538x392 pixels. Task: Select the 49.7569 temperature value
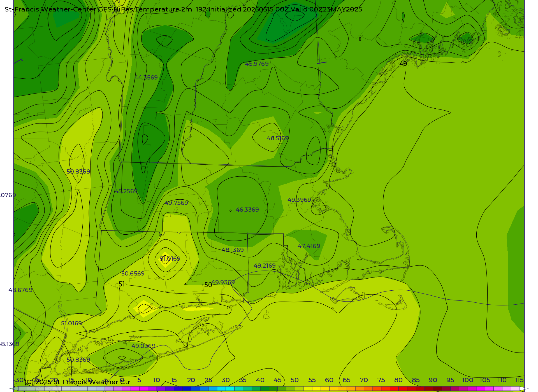point(176,203)
